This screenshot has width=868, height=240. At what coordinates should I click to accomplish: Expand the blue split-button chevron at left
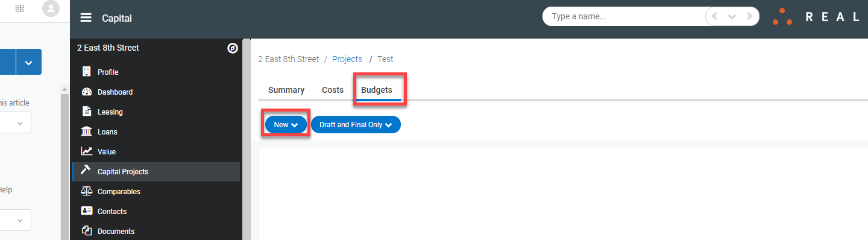(x=29, y=62)
